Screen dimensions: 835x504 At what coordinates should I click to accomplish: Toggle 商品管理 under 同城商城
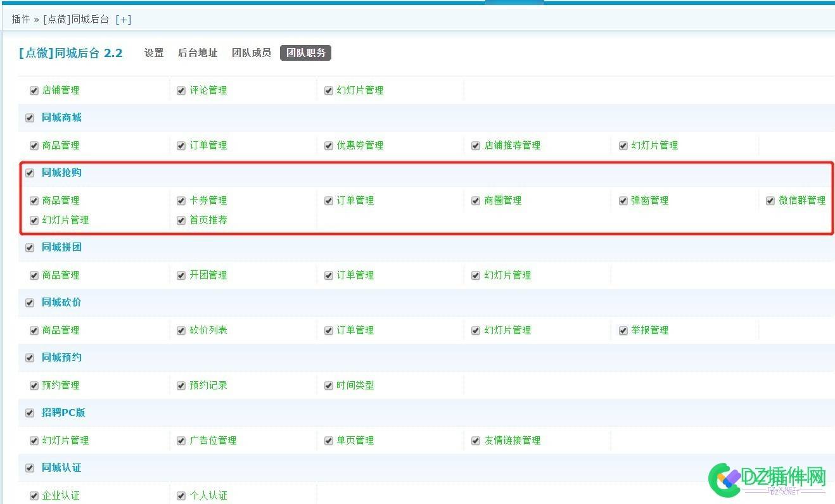tap(34, 146)
